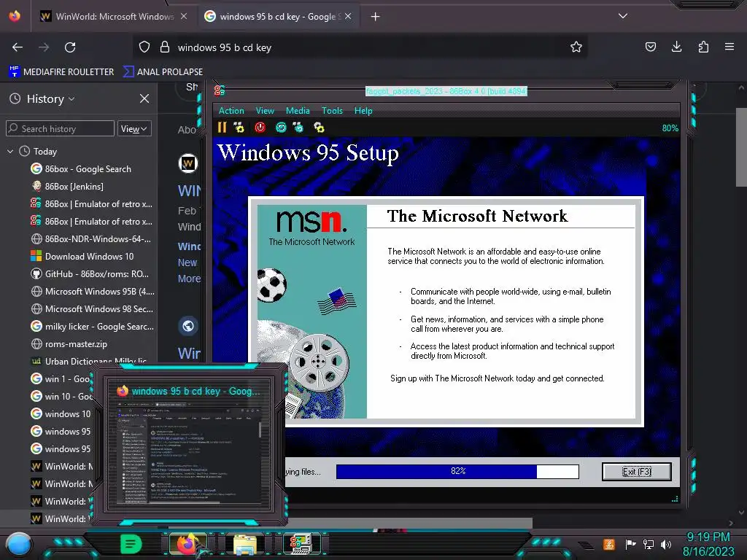Click Exit (F3) in Windows 95 Setup
747x560 pixels.
tap(636, 472)
